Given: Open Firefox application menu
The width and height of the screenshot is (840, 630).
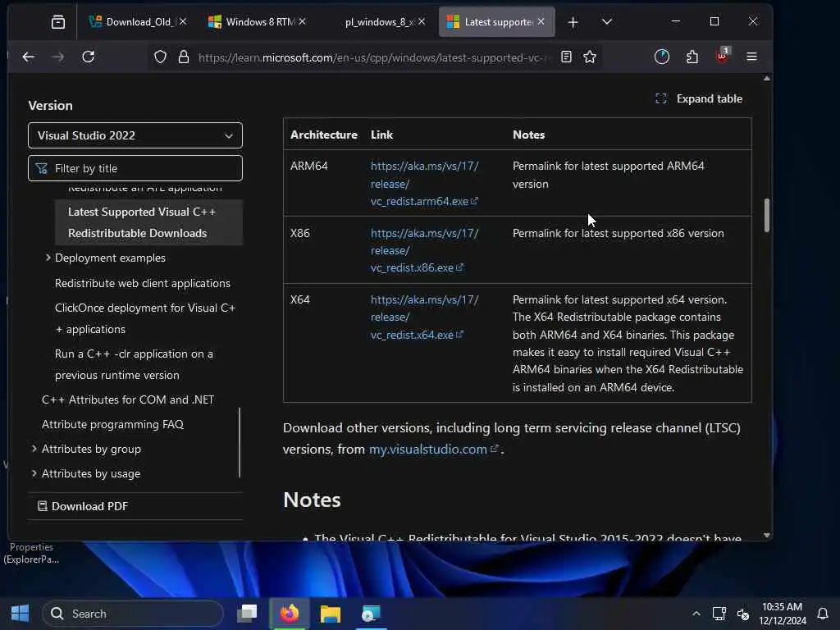Looking at the screenshot, I should (751, 57).
